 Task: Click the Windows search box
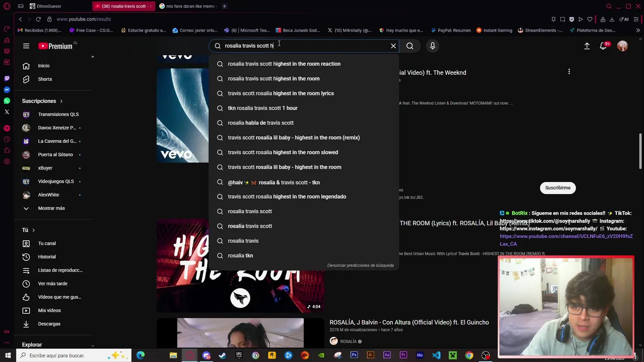pos(74,355)
